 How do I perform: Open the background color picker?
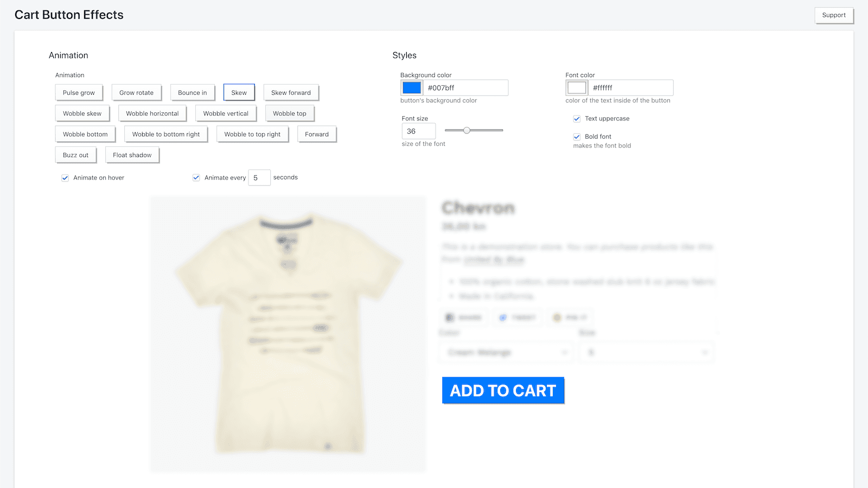tap(412, 87)
